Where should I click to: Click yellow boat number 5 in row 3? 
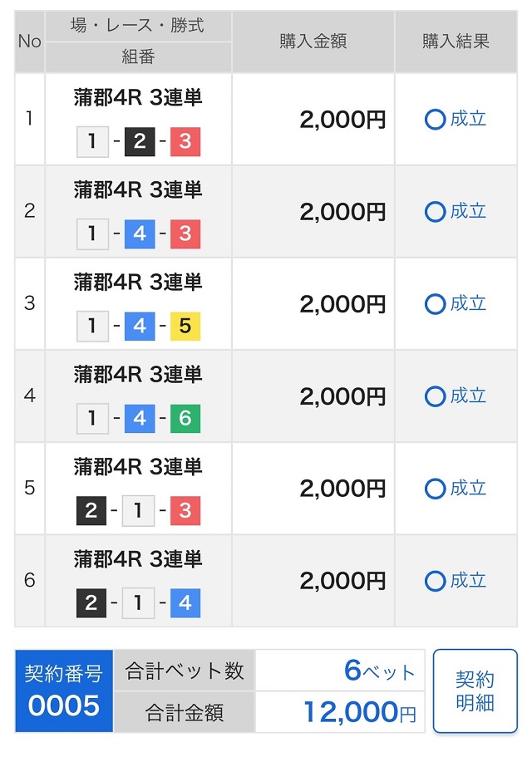tap(185, 327)
